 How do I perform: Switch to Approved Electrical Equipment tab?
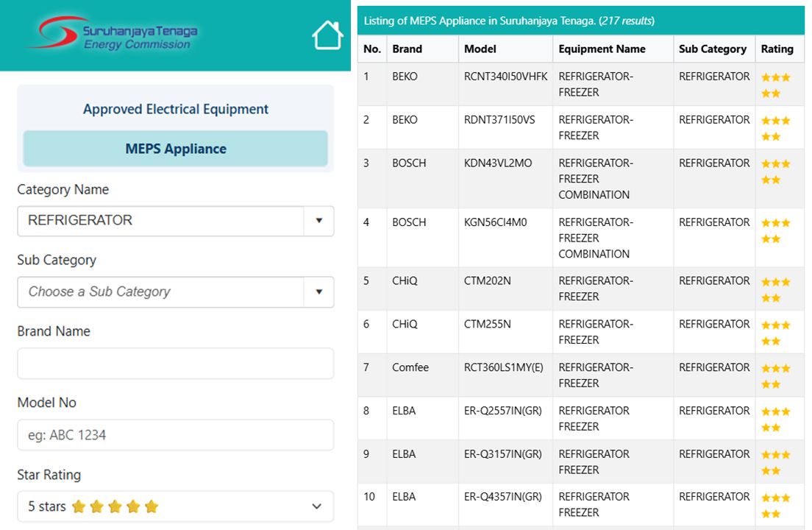[x=175, y=109]
